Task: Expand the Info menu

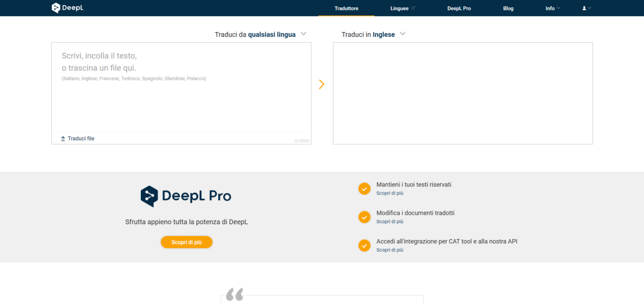Action: 552,9
